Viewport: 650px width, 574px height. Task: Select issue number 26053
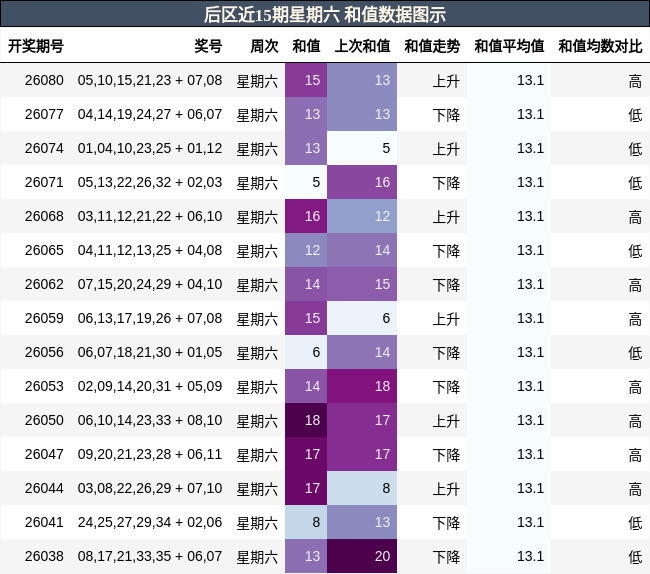tap(44, 386)
